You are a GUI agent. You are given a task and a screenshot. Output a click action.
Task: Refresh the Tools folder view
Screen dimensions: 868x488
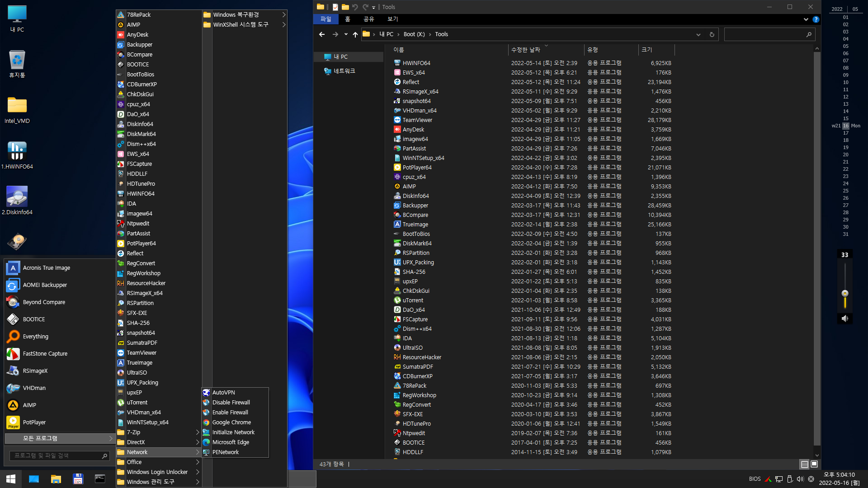click(712, 35)
